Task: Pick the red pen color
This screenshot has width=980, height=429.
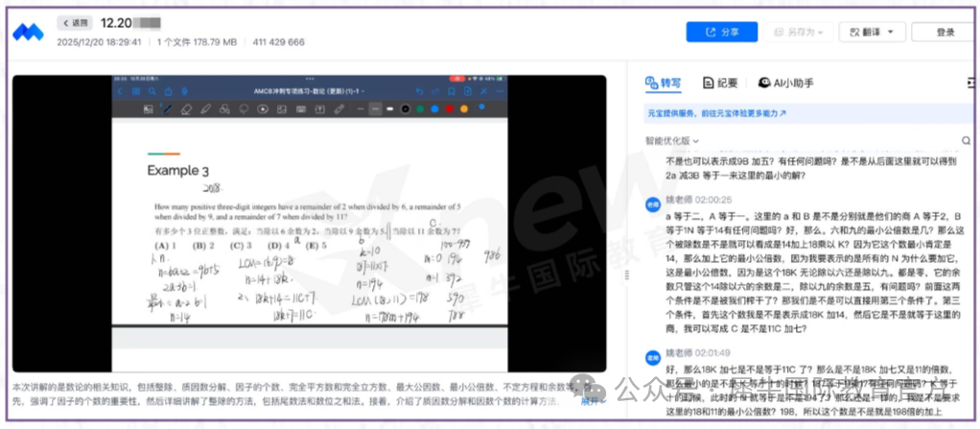Action: pyautogui.click(x=450, y=108)
